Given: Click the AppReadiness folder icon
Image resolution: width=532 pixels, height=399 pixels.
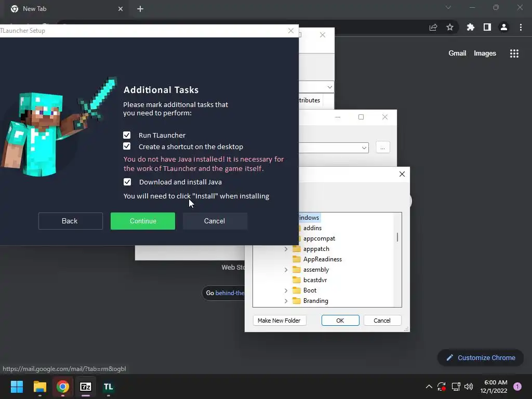Looking at the screenshot, I should (x=297, y=259).
